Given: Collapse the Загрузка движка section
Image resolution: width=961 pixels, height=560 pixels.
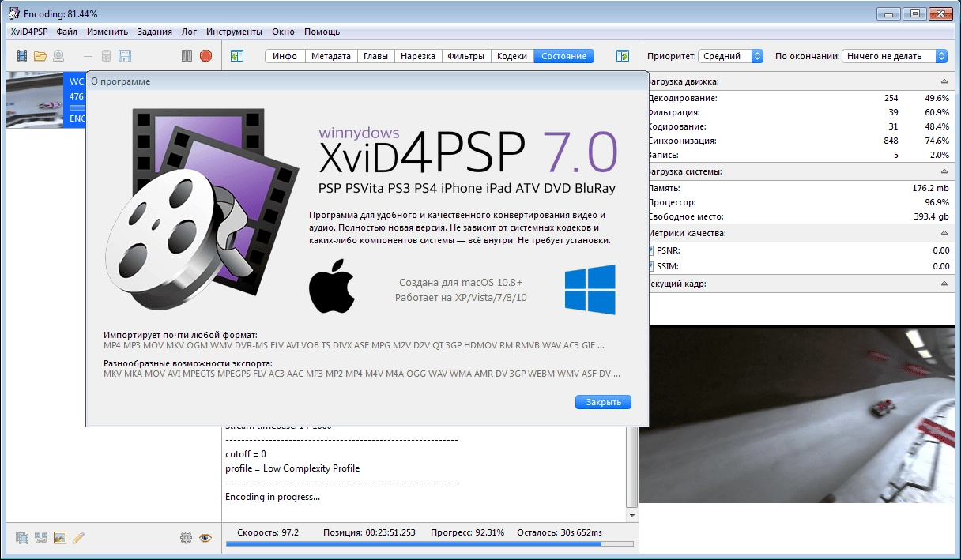Looking at the screenshot, I should [x=944, y=81].
